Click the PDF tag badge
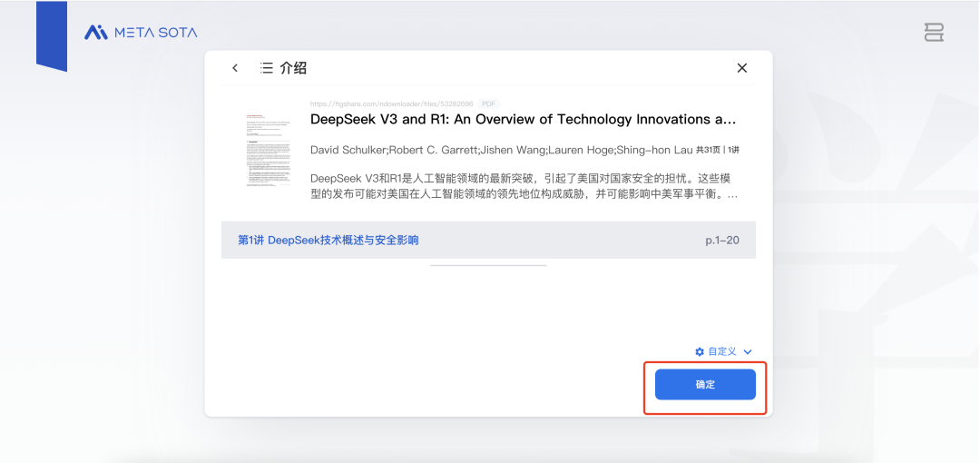Screen dimensions: 980x463 (489, 103)
